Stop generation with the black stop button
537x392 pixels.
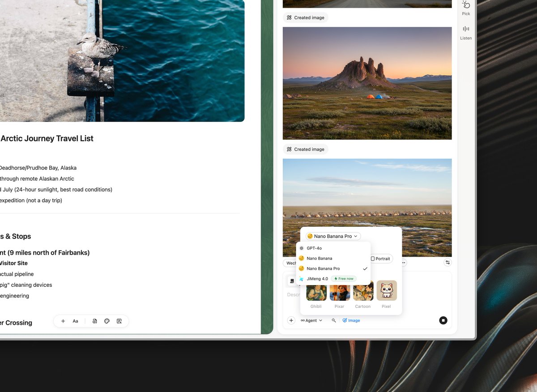pos(443,320)
